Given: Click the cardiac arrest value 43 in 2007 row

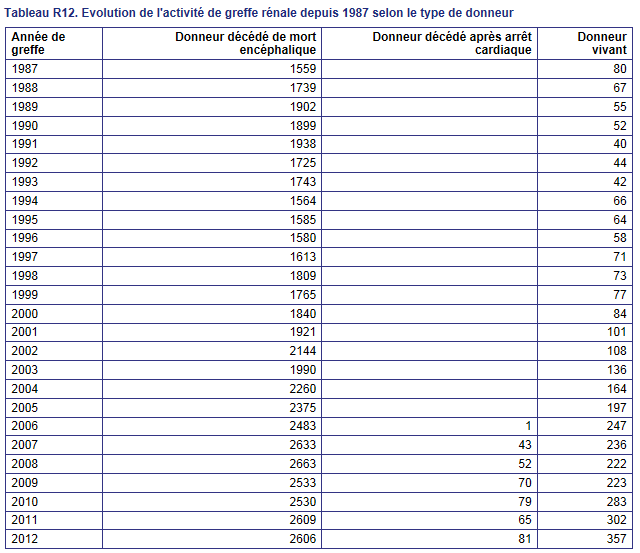Looking at the screenshot, I should [525, 444].
